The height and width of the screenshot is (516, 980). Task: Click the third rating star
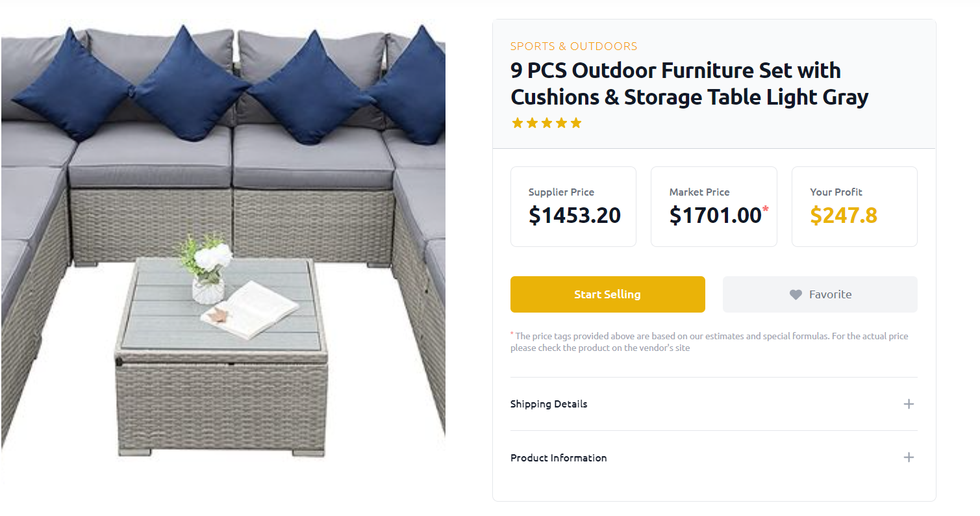[547, 123]
